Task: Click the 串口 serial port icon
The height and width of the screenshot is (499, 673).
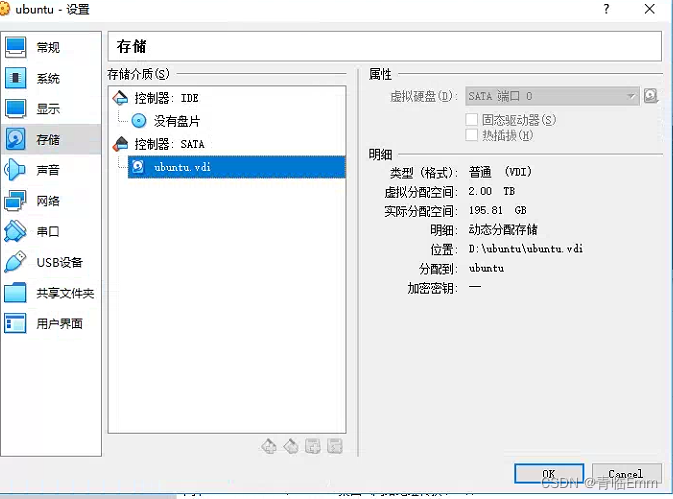Action: (15, 231)
